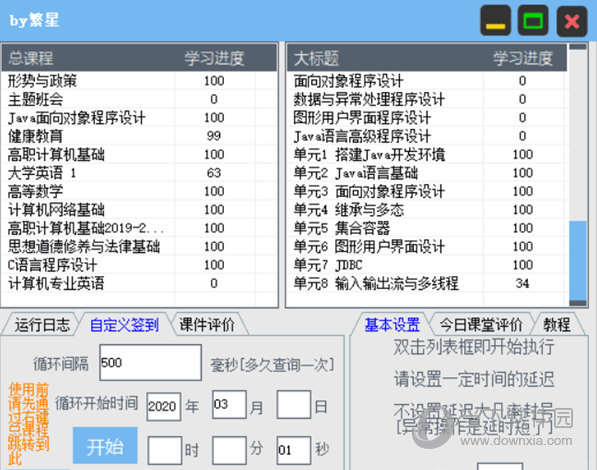Select 单元2 Java语言基础 row

pyautogui.click(x=427, y=173)
